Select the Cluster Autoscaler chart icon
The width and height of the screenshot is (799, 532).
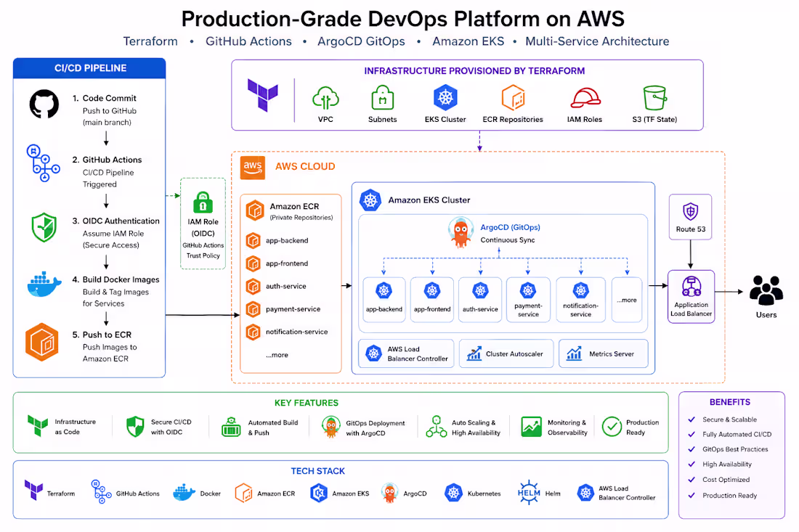474,353
